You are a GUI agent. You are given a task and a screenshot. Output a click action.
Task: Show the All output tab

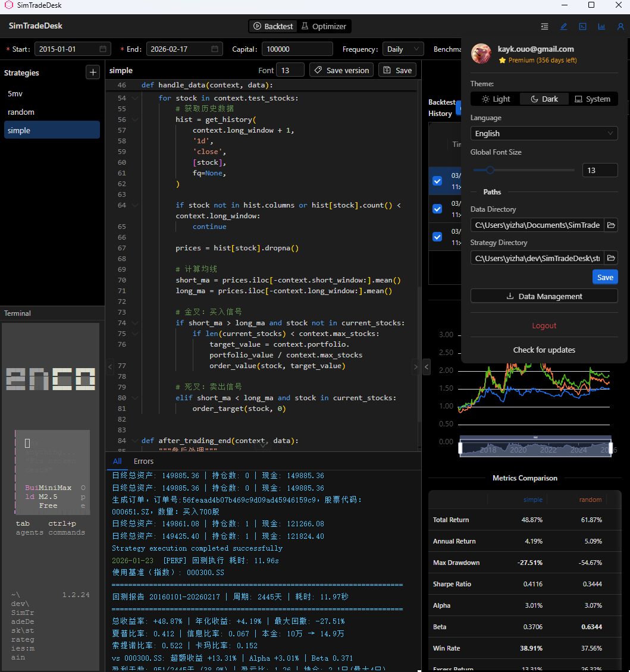tap(117, 461)
